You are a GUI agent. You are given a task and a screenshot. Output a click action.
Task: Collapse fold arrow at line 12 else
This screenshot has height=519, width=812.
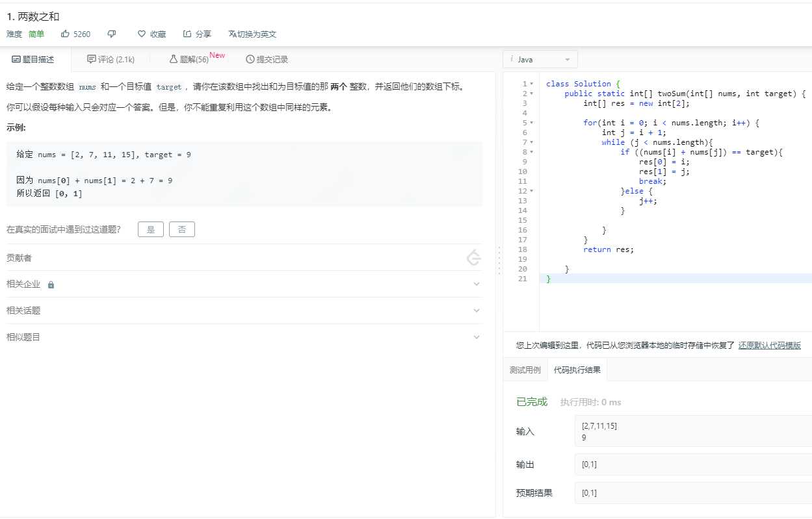point(532,191)
